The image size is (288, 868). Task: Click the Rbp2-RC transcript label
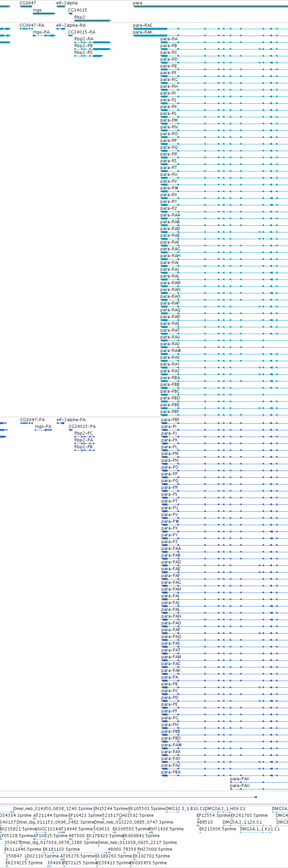84,53
